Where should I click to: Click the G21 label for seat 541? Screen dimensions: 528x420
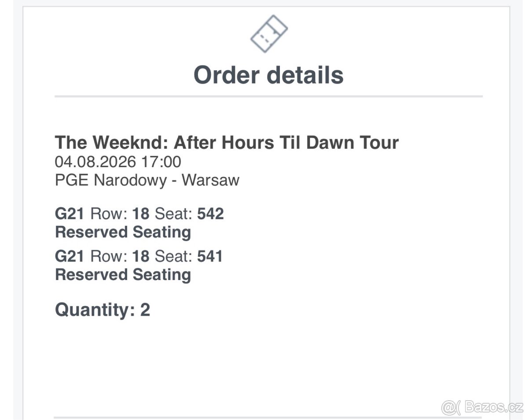[x=70, y=256]
